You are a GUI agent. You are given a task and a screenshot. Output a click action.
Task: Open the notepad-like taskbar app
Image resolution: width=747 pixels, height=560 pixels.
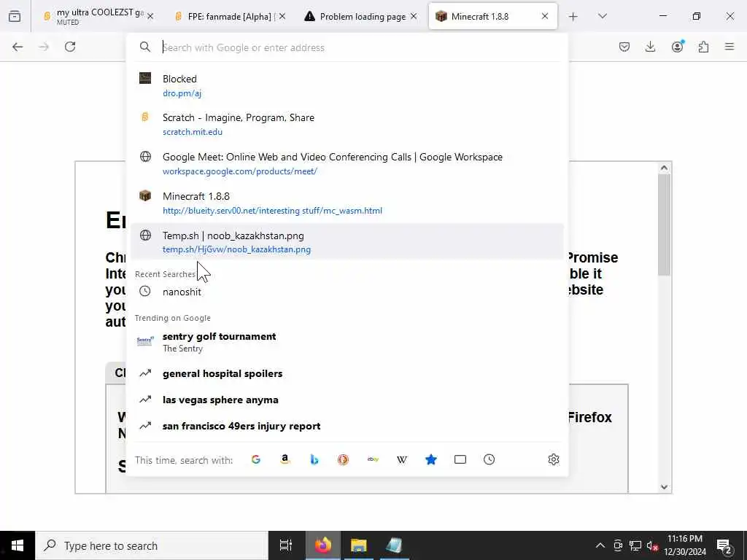tap(394, 545)
